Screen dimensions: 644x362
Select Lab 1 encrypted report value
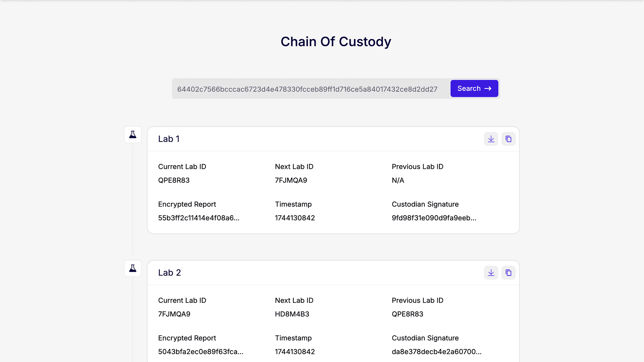pyautogui.click(x=199, y=218)
